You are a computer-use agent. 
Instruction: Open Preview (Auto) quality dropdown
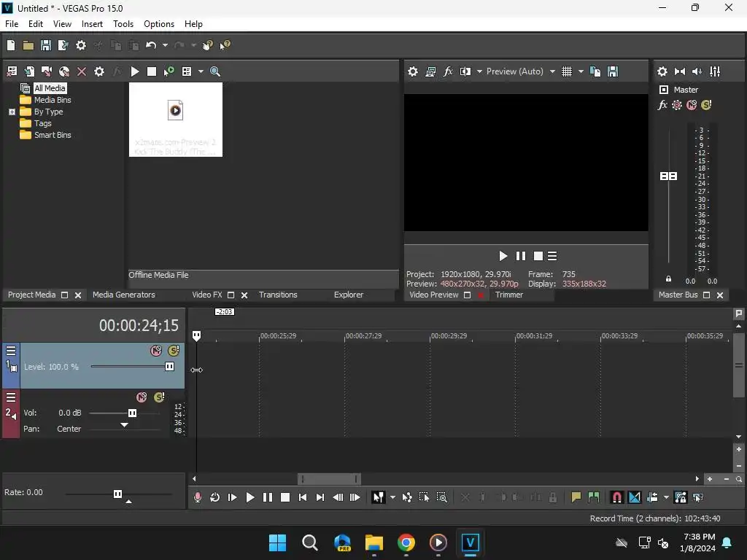[x=520, y=71]
